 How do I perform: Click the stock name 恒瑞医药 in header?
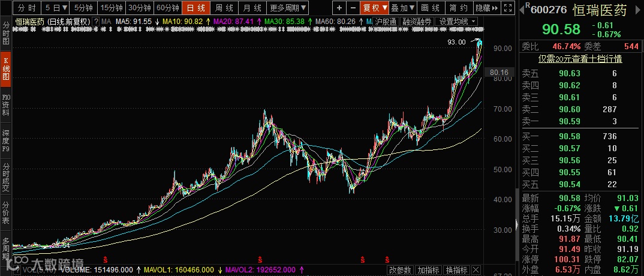pyautogui.click(x=600, y=10)
